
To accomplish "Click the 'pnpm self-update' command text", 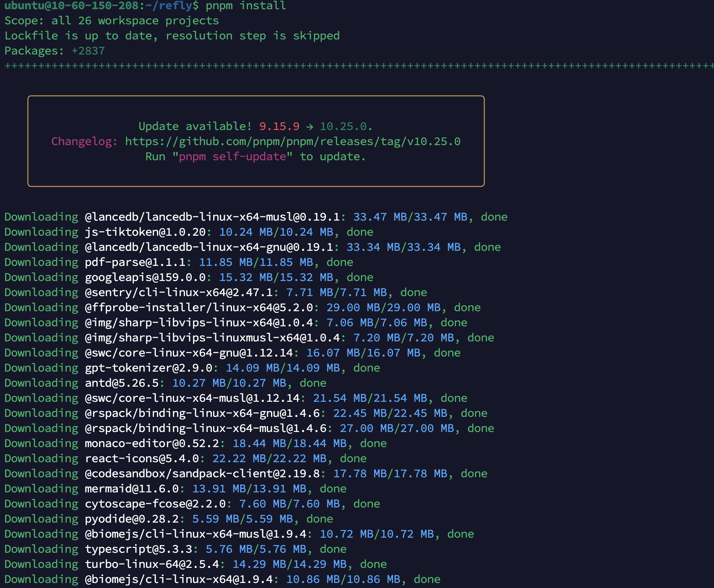I will pyautogui.click(x=232, y=157).
